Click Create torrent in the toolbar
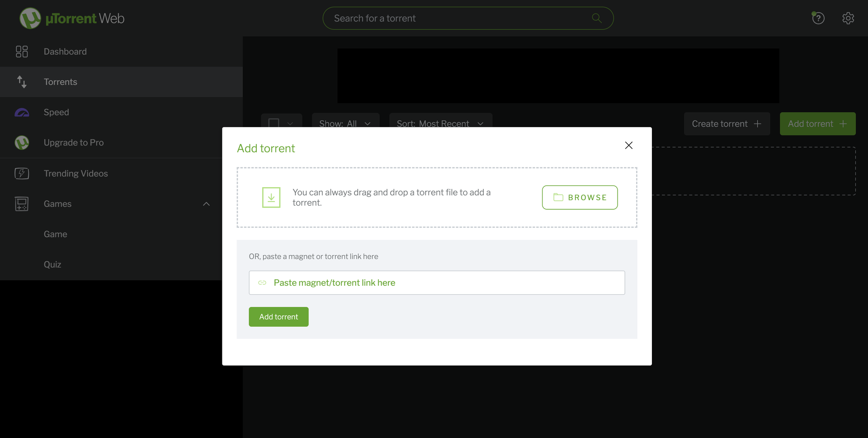 click(727, 123)
